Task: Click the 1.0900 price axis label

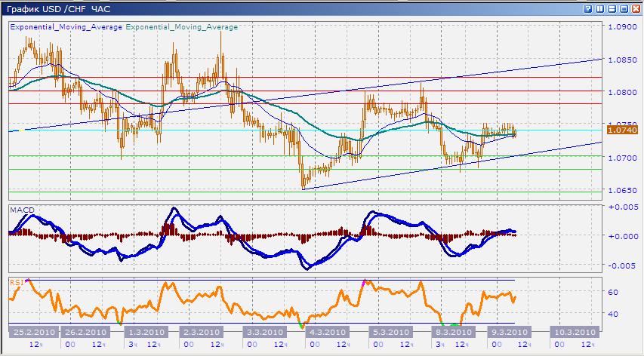Action: (x=622, y=26)
